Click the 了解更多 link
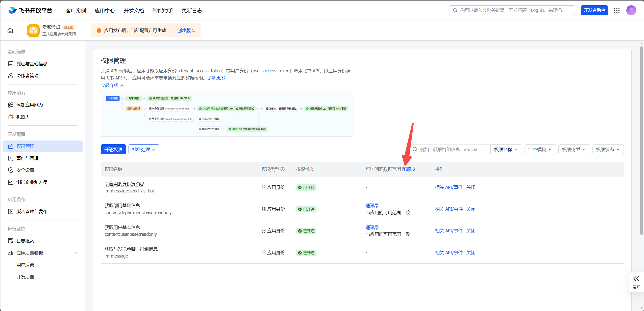644x311 pixels. click(x=216, y=78)
